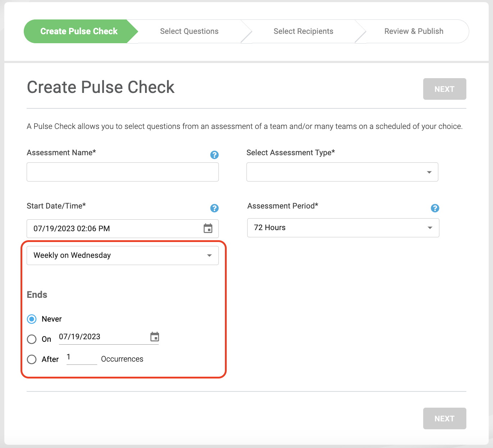Click the bottom NEXT button

coord(445,418)
